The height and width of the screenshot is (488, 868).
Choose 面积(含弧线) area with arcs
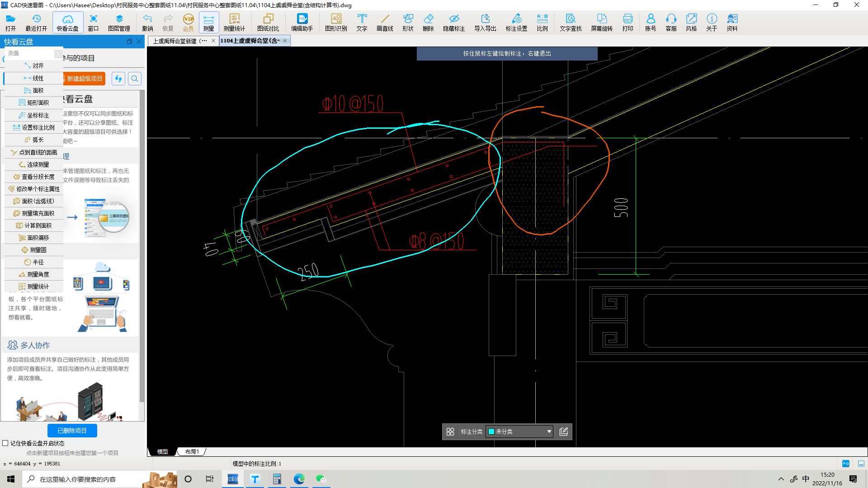[34, 201]
